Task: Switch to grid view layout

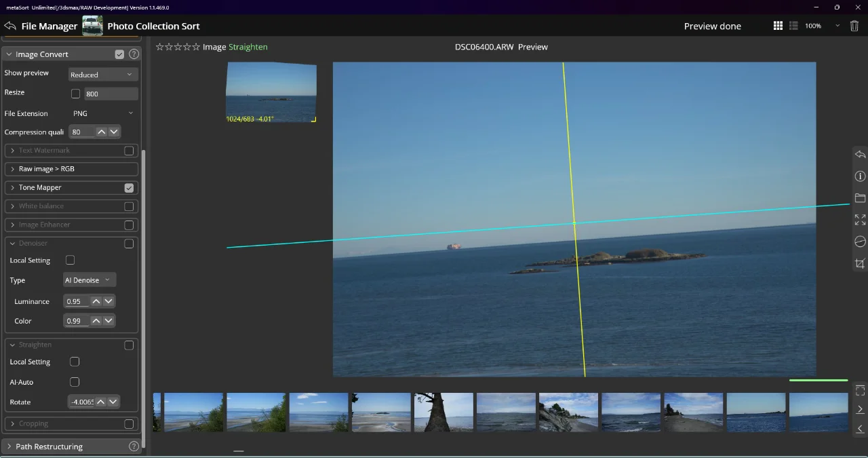Action: [778, 26]
